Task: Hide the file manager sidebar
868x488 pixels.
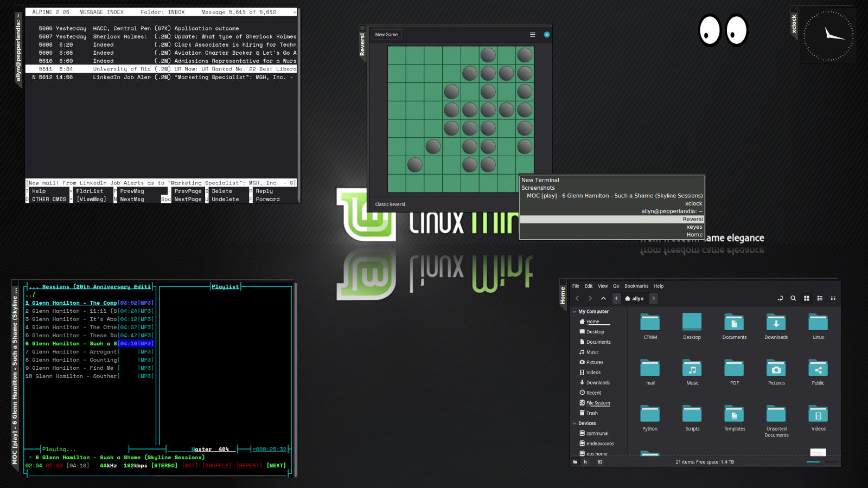Action: (599, 462)
